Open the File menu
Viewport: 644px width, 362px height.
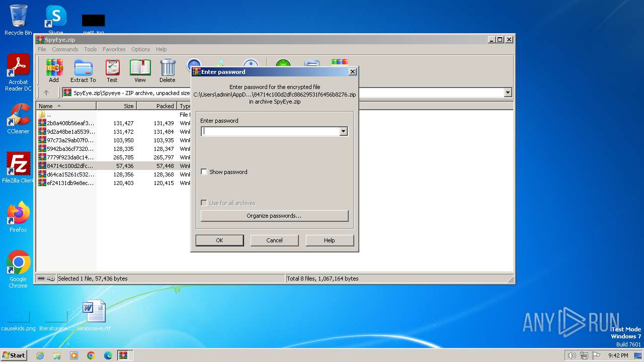42,49
